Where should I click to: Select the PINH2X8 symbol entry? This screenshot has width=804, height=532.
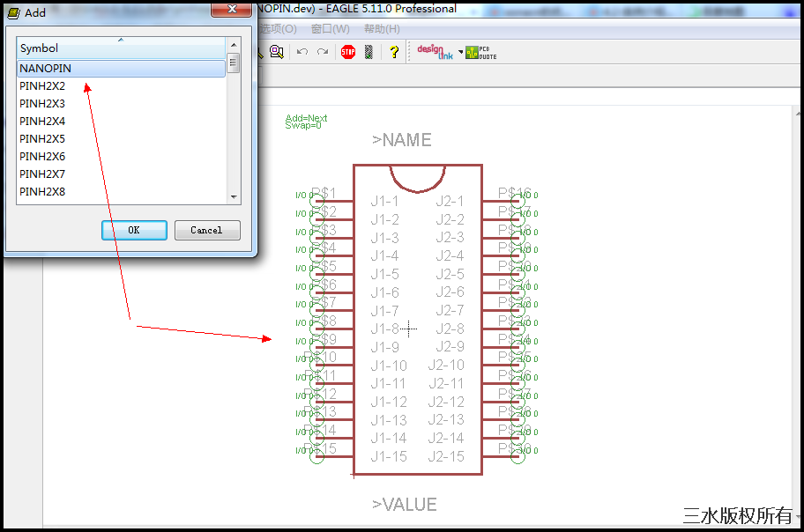point(42,191)
